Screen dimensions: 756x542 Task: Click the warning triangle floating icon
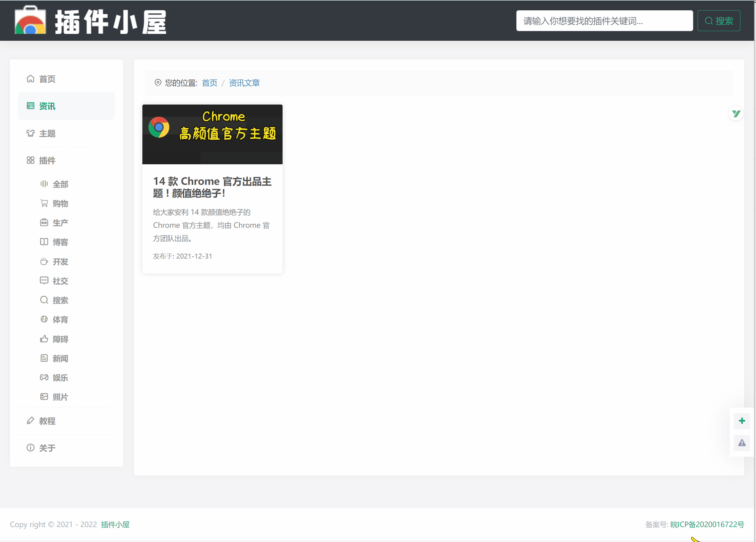point(742,443)
